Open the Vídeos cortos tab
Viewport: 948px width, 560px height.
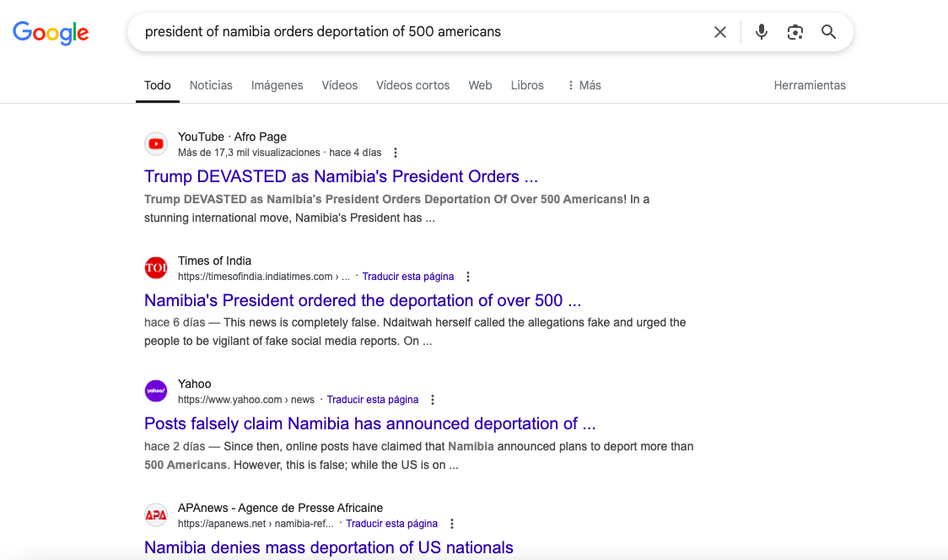(x=412, y=85)
